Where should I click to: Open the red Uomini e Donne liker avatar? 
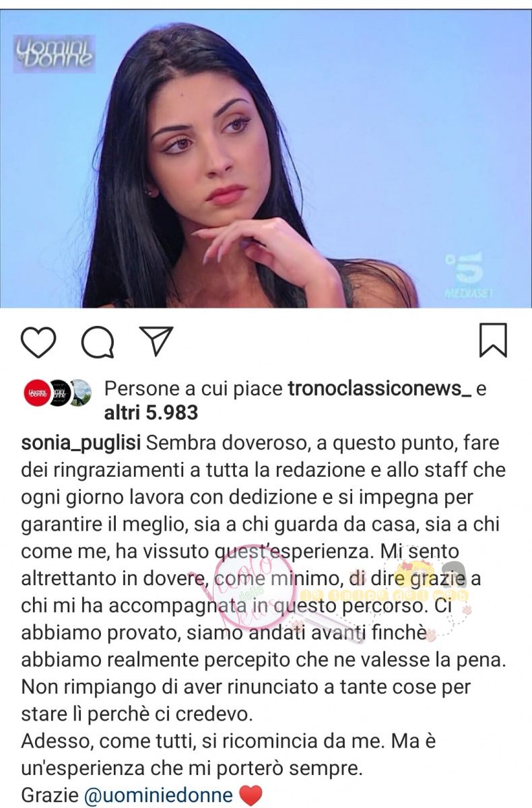36,393
